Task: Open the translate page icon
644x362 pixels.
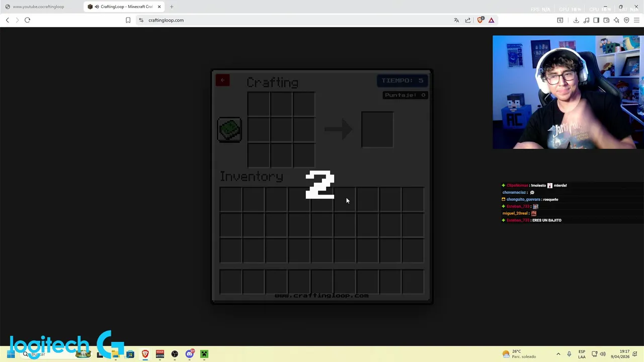Action: tap(456, 20)
